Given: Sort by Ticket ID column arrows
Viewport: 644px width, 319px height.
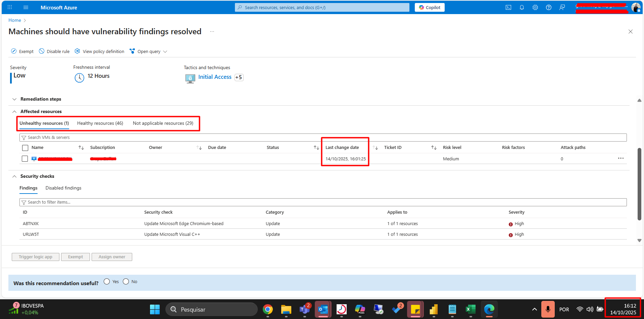Looking at the screenshot, I should (x=434, y=148).
